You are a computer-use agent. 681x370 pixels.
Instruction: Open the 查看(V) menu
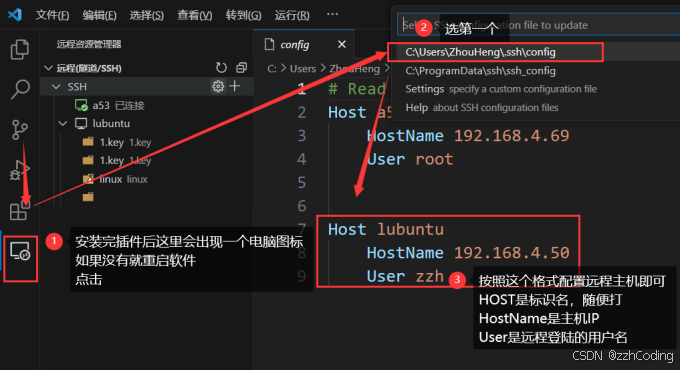(x=195, y=15)
